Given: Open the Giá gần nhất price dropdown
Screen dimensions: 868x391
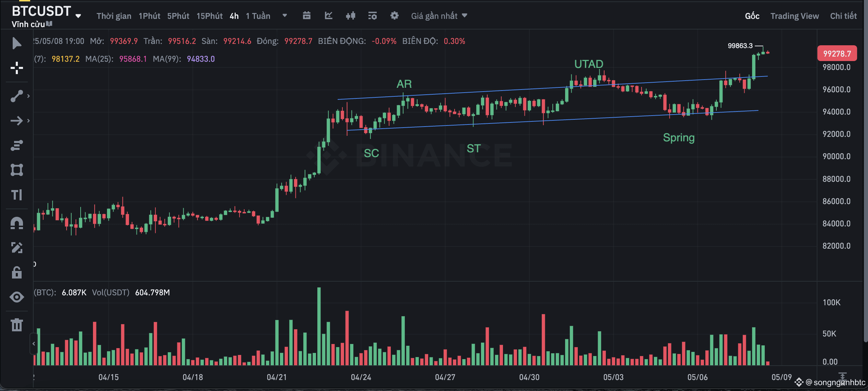Looking at the screenshot, I should (439, 16).
